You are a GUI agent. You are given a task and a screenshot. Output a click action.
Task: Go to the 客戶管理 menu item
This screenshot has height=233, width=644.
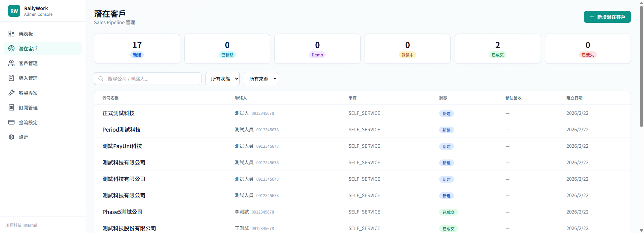coord(28,63)
